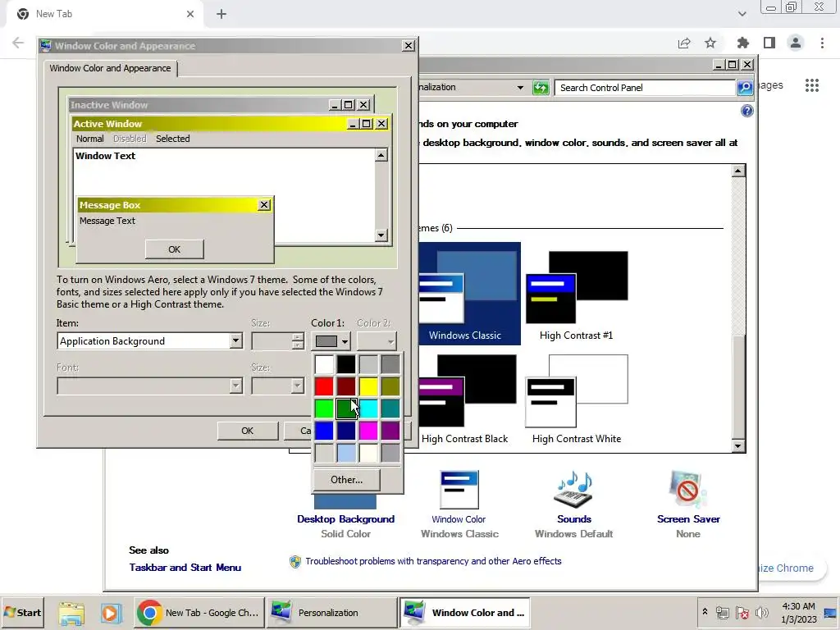Pick the magenta color swatch

tap(368, 431)
